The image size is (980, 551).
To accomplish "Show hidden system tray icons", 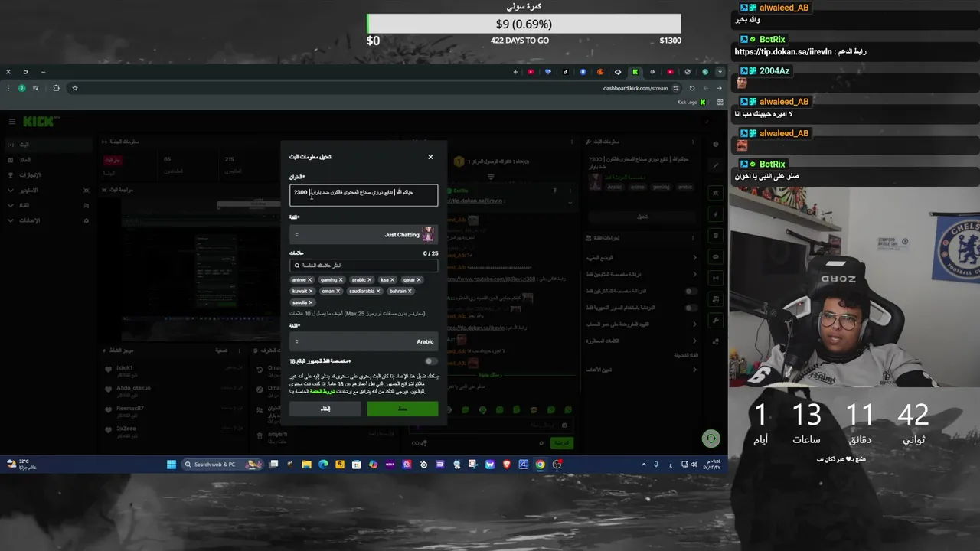I will [645, 465].
